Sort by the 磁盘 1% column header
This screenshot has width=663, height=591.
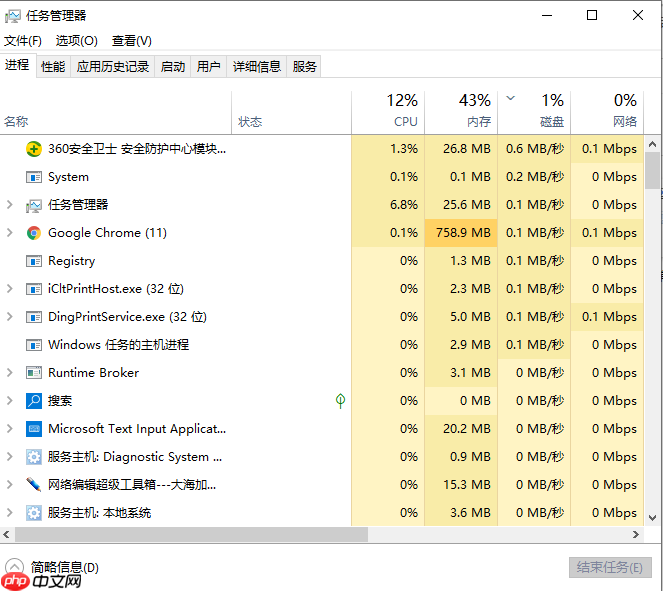click(534, 113)
